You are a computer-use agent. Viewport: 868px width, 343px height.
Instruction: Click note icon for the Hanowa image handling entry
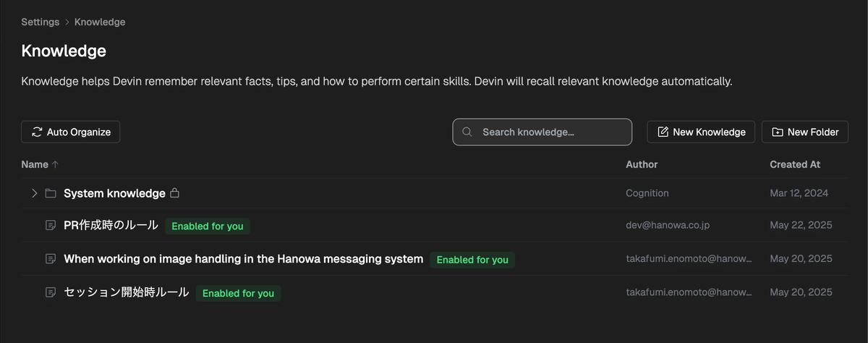[51, 259]
